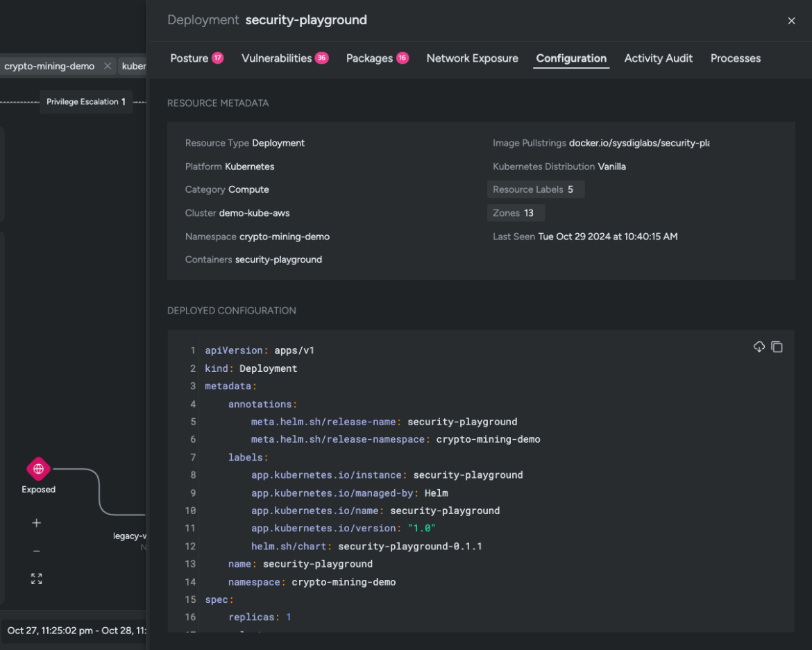The image size is (812, 650).
Task: Click Namespace value crypto-mining-demo in metadata
Action: click(285, 237)
